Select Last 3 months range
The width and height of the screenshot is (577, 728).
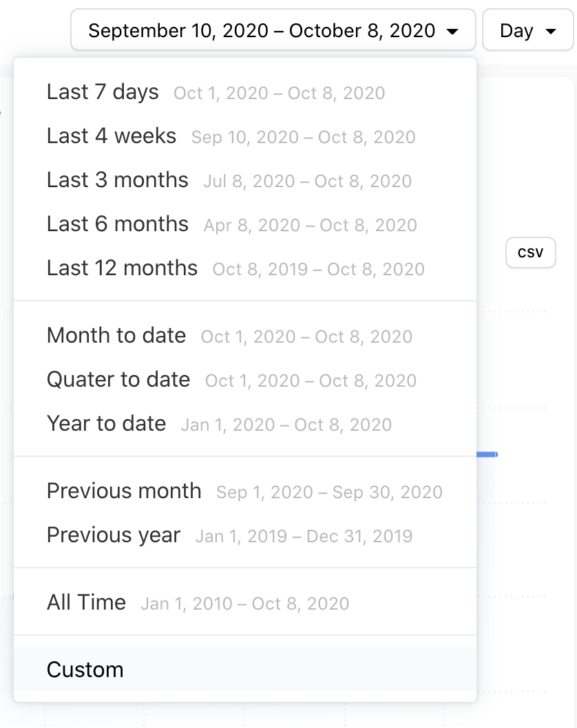[x=118, y=180]
